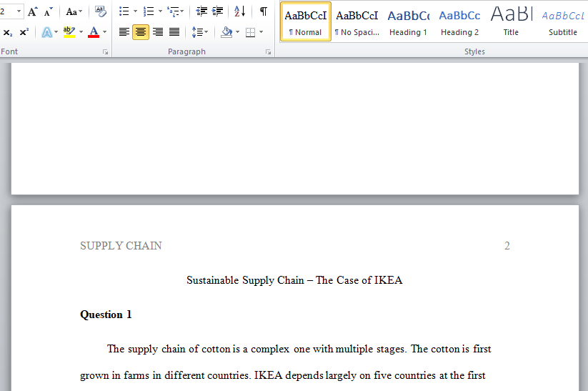
Task: Apply the Subtitle style
Action: 563,21
